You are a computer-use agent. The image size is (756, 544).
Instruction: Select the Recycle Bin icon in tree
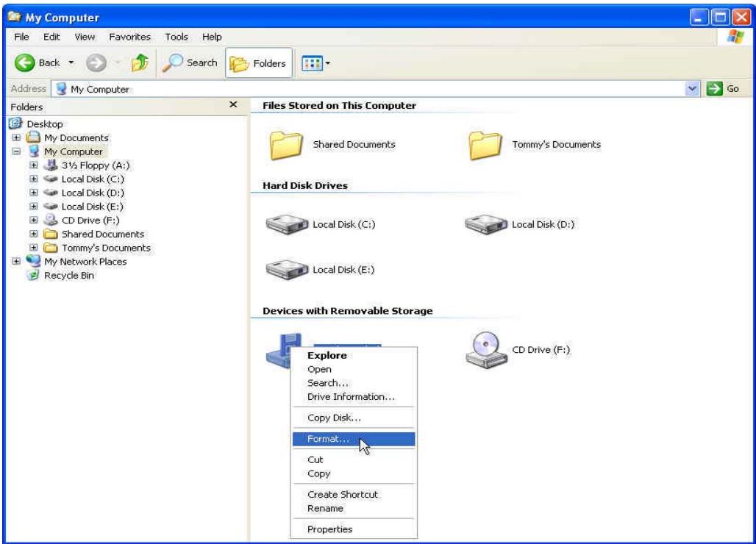[x=33, y=275]
